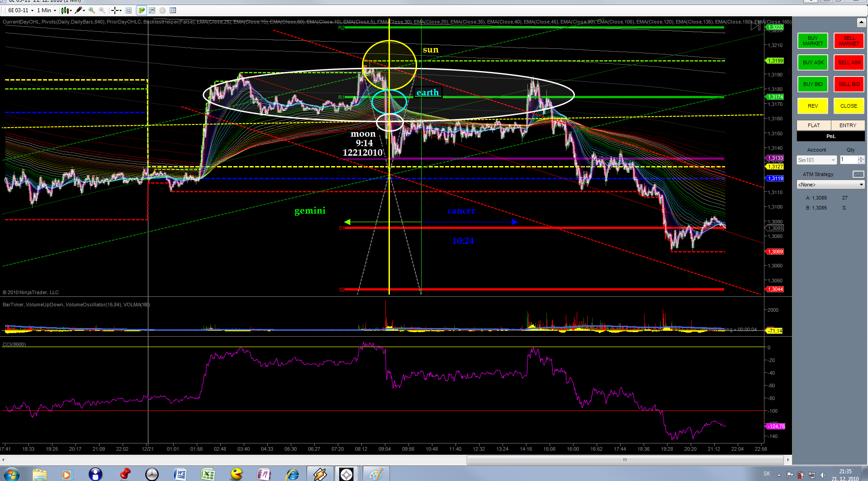Viewport: 868px width, 481px height.
Task: Click the 1,3174 green price marker
Action: pos(775,97)
